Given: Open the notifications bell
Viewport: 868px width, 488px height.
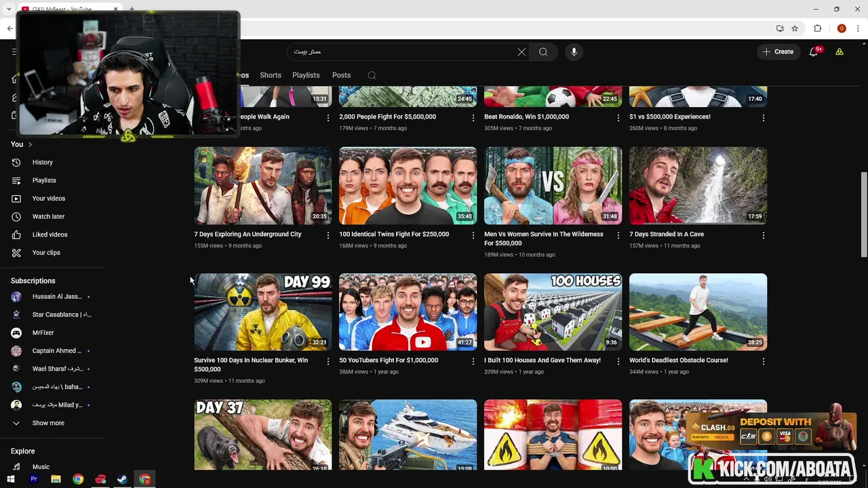Looking at the screenshot, I should coord(814,52).
